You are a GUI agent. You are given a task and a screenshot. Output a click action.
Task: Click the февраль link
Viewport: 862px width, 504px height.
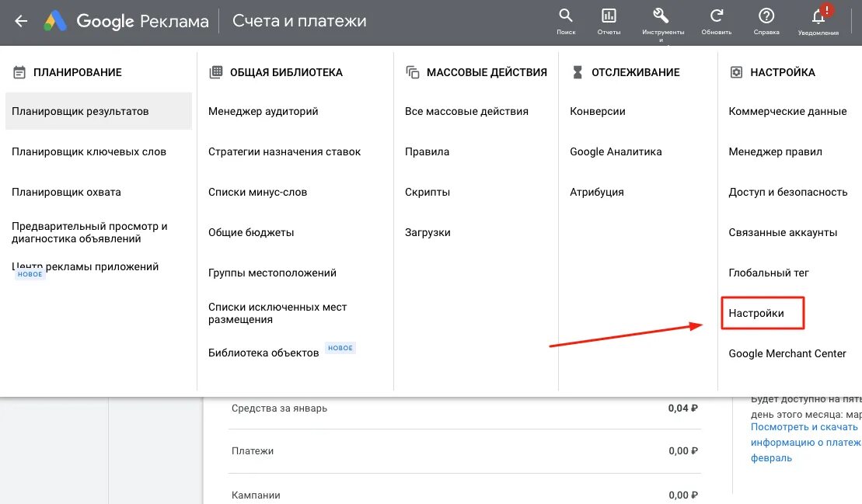(x=771, y=458)
